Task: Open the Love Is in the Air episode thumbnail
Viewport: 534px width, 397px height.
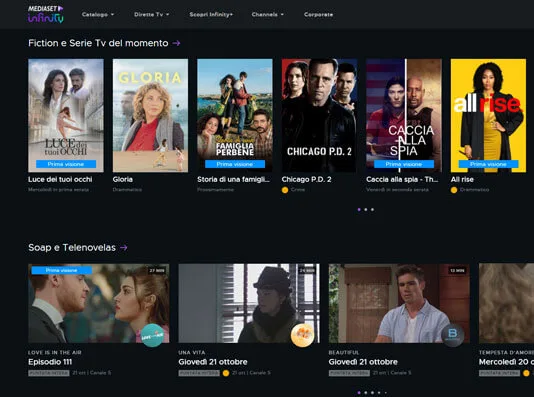Action: point(99,303)
